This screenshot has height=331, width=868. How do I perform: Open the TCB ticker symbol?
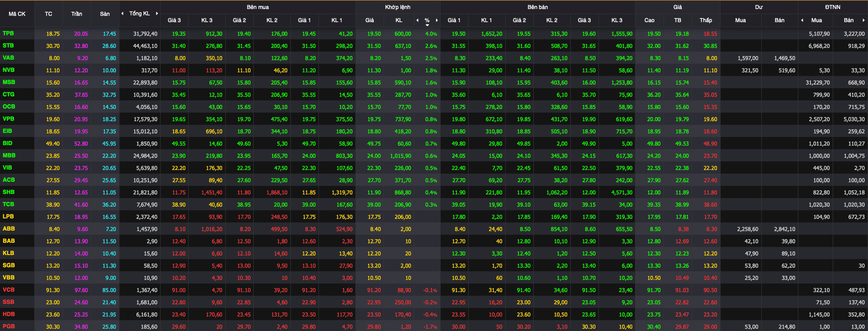(8, 204)
